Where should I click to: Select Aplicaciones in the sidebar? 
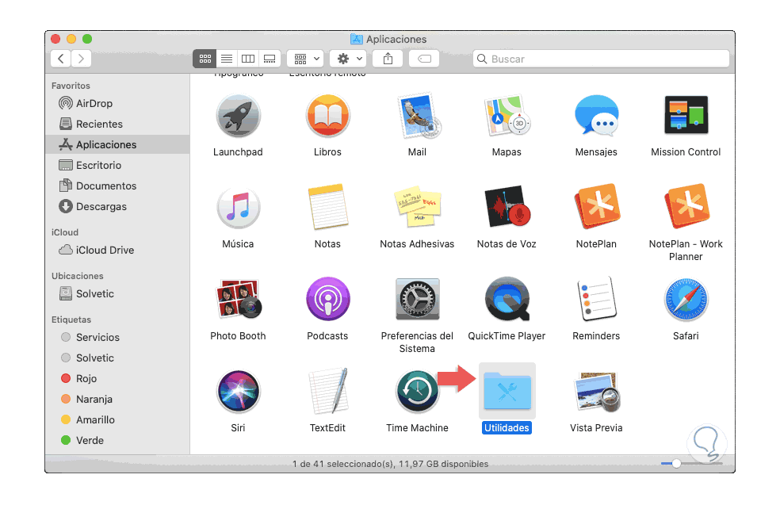click(x=117, y=144)
